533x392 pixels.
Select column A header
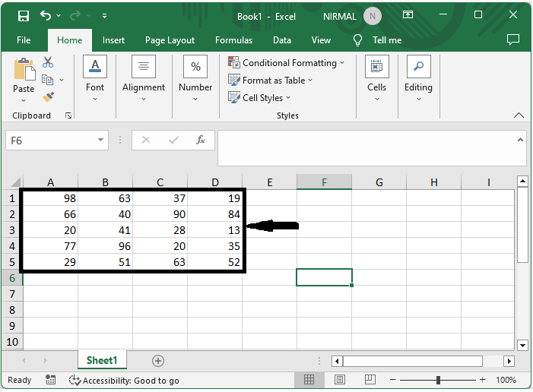point(51,182)
